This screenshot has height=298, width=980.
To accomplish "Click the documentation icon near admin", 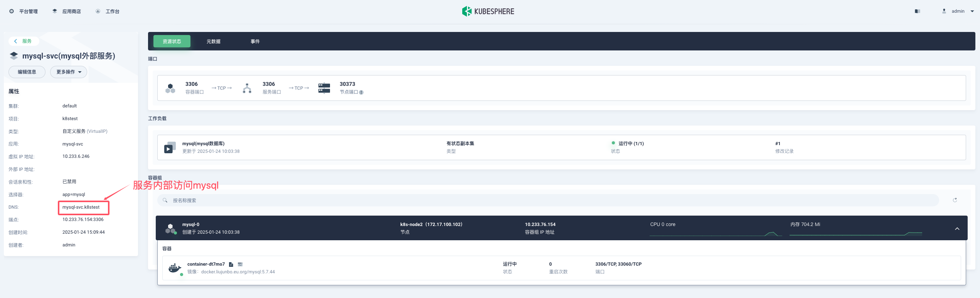I will (x=917, y=11).
